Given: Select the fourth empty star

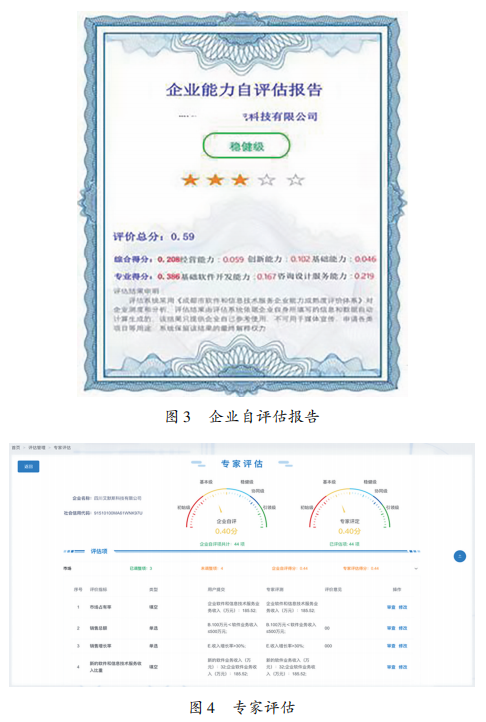Looking at the screenshot, I should (x=267, y=180).
